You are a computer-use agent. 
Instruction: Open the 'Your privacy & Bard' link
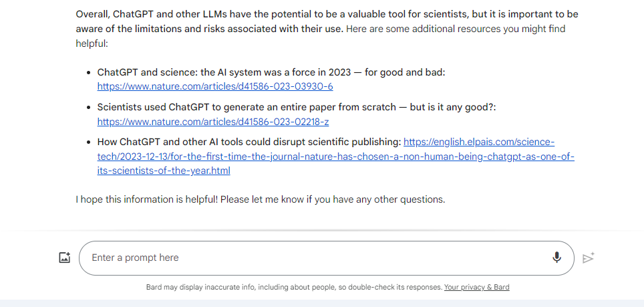[x=476, y=288]
